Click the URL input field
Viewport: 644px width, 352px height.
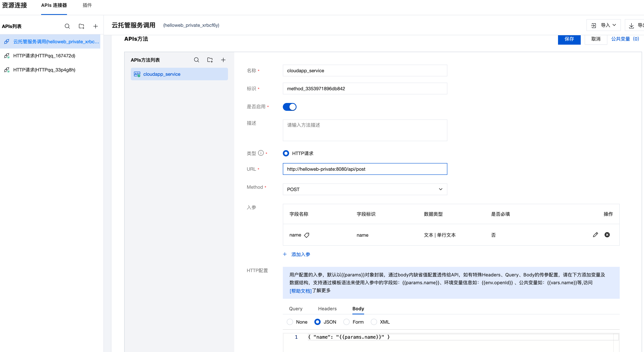(x=365, y=169)
